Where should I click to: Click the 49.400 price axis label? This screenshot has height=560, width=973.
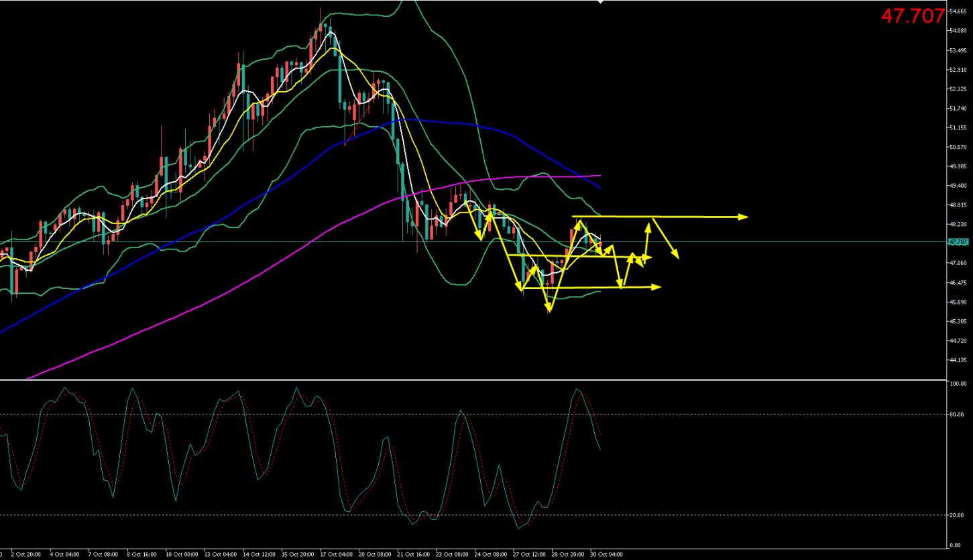tap(957, 186)
